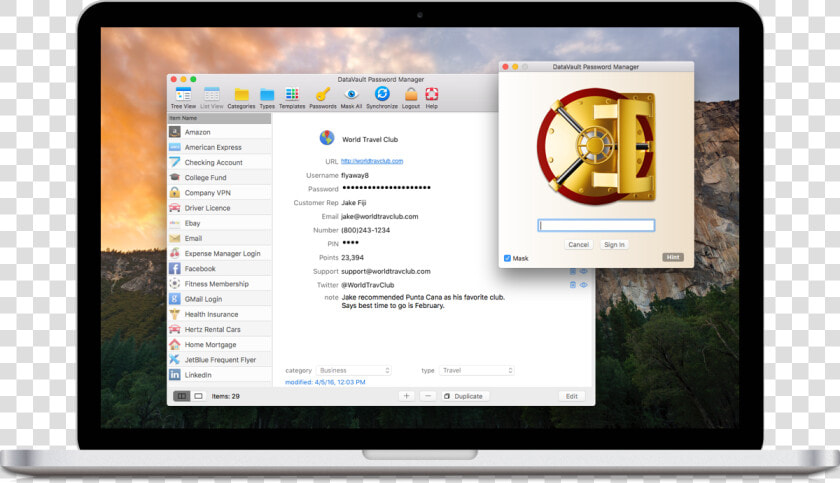The image size is (840, 483).
Task: Click the Items: 29 status text
Action: pos(226,396)
